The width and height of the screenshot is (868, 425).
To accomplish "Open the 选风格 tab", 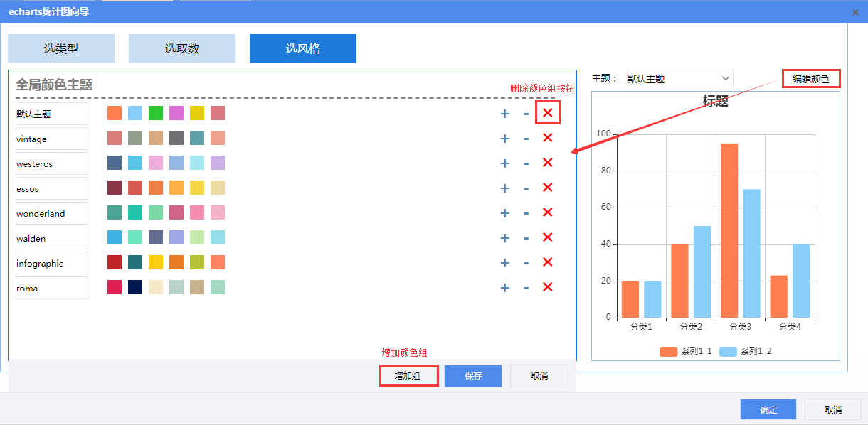I will click(x=303, y=48).
